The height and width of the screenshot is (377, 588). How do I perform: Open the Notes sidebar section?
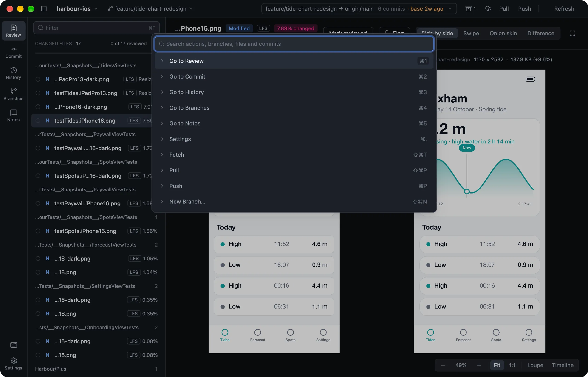pyautogui.click(x=14, y=115)
